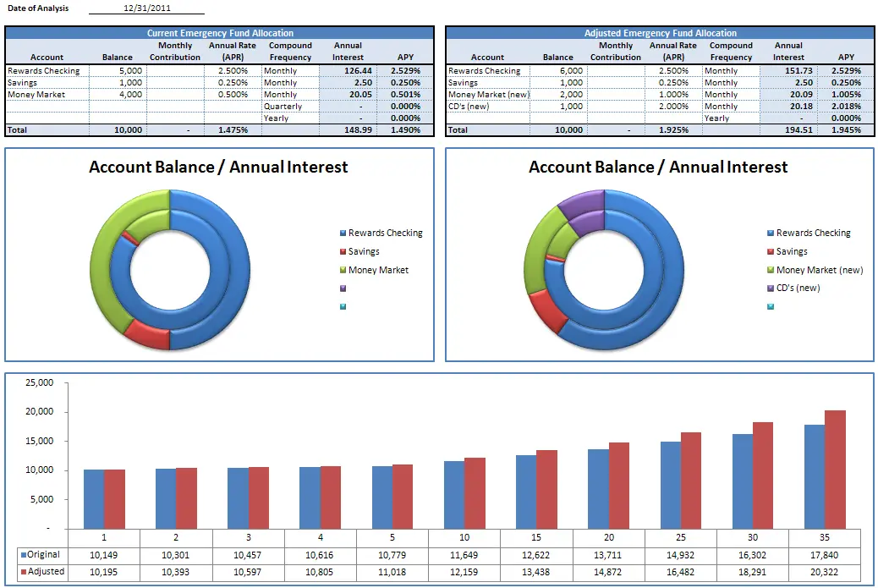
Task: Click the purple CD's (new) legend marker
Action: coord(771,289)
